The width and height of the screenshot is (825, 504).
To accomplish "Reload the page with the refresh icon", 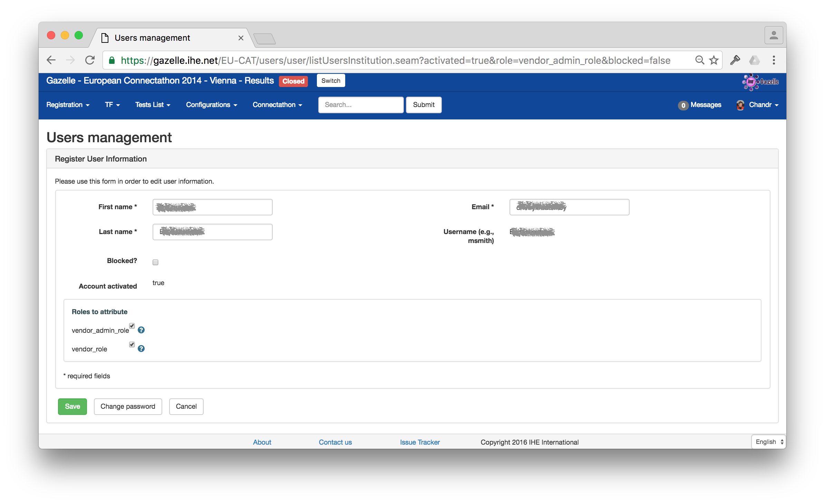I will pos(90,60).
